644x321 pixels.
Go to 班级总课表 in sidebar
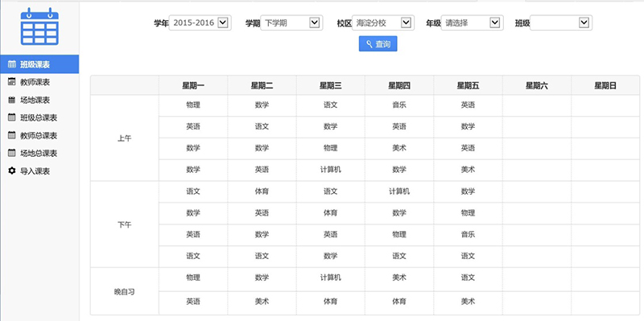[x=39, y=117]
